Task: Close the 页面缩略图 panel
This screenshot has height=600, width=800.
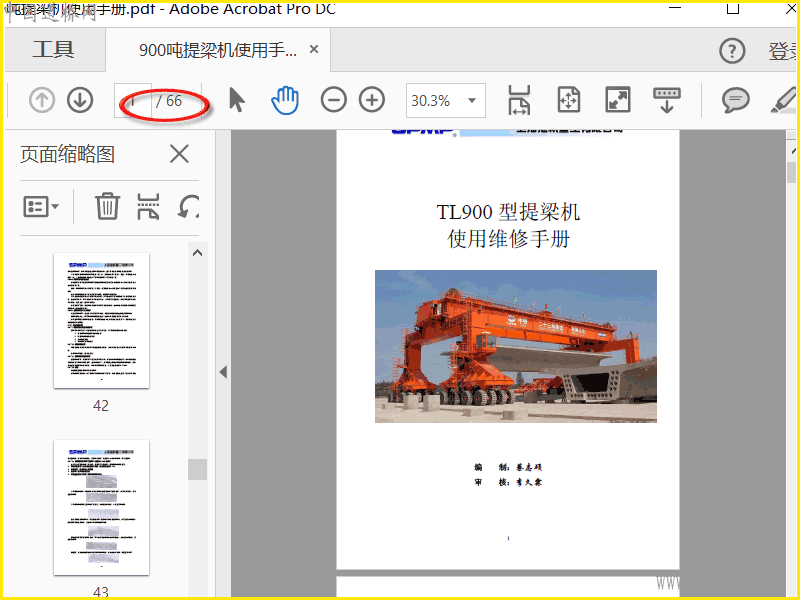Action: point(179,154)
